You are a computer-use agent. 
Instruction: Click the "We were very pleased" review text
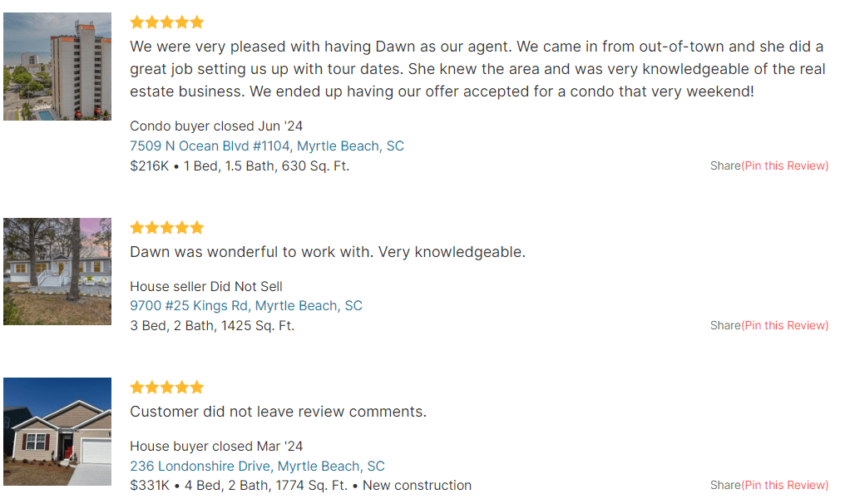tap(476, 69)
